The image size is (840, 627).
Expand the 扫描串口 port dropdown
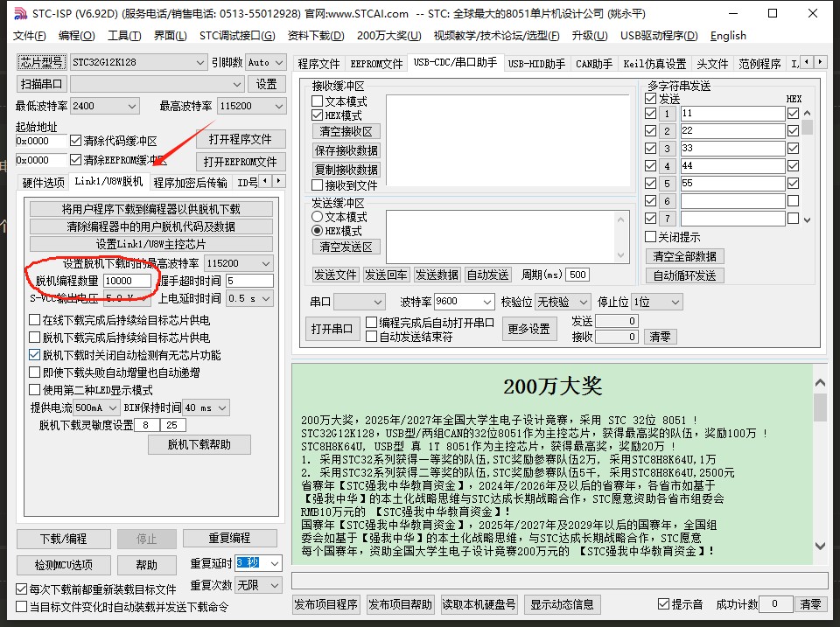coord(157,84)
